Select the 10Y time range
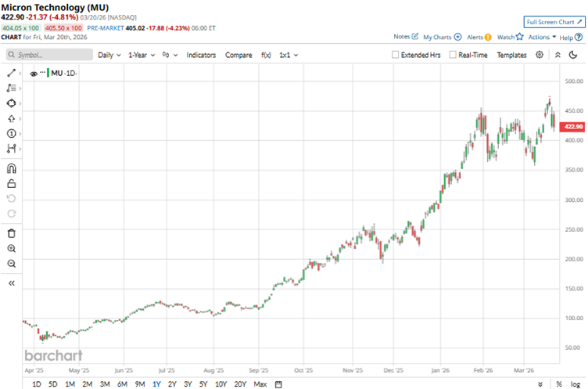 coord(220,384)
